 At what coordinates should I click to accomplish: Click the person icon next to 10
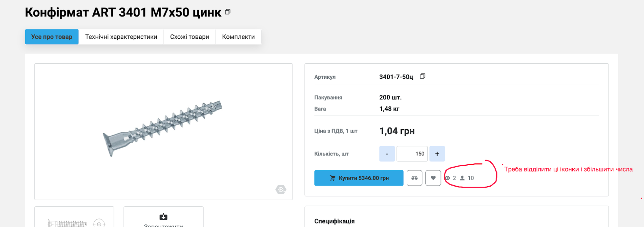pyautogui.click(x=462, y=178)
